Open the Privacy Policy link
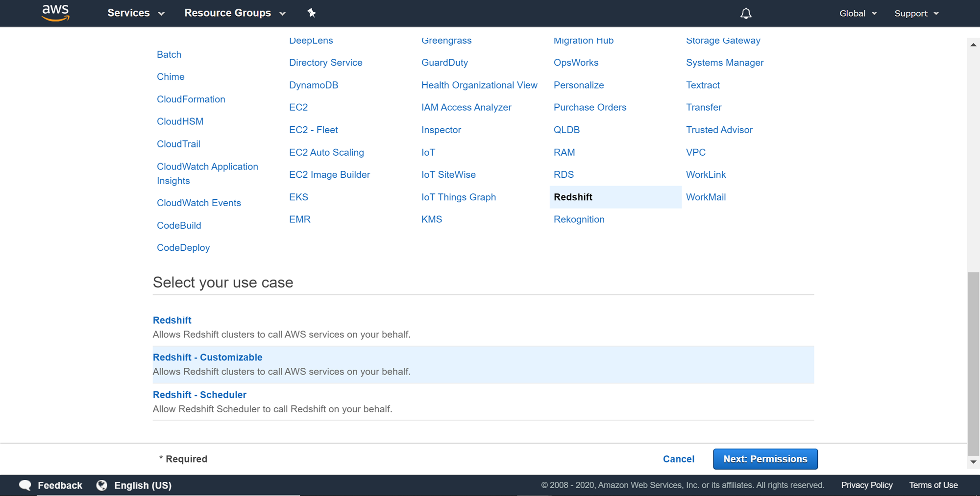 pyautogui.click(x=866, y=485)
